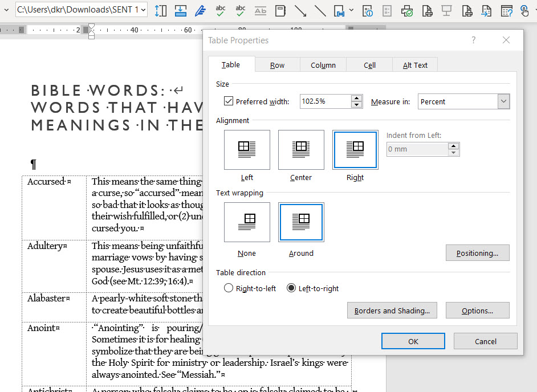Click the document info icon

(368, 11)
